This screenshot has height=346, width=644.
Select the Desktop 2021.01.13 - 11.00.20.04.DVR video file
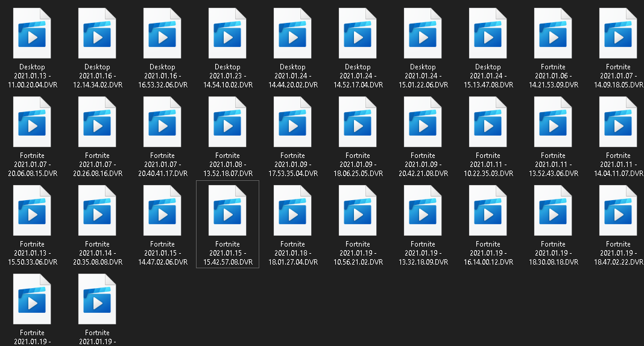coord(32,48)
